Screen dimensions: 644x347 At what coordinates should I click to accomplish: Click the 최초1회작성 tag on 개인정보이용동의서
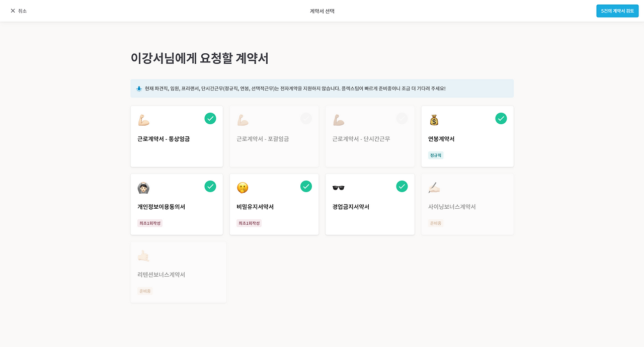pos(150,223)
